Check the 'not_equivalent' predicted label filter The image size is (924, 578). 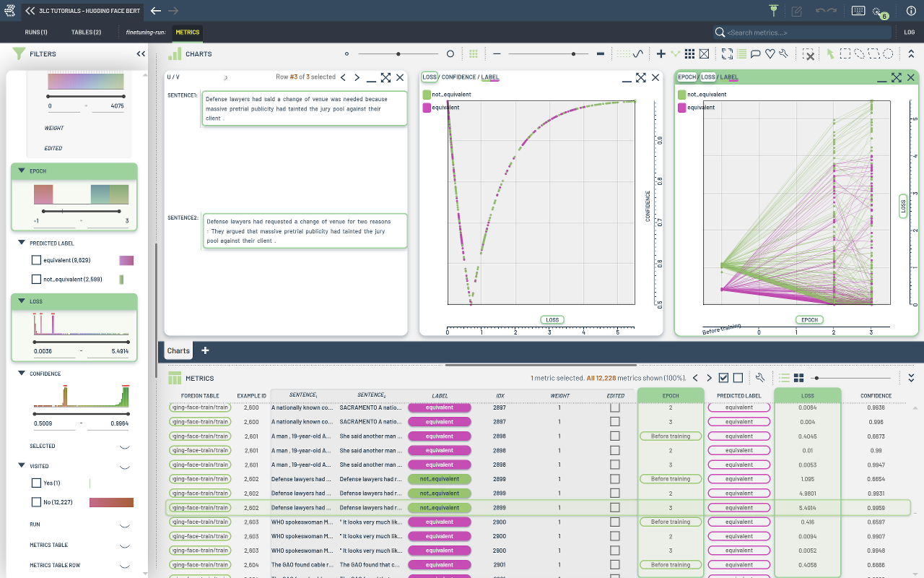pos(36,279)
